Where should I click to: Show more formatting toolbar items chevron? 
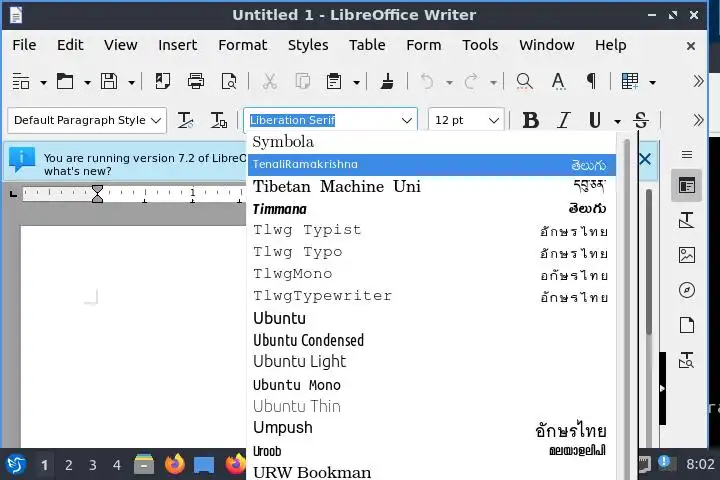(698, 120)
